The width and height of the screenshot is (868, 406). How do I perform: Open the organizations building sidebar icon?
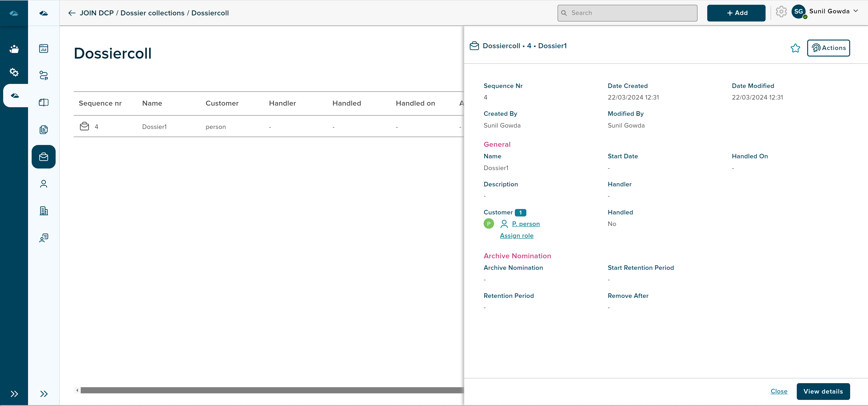pyautogui.click(x=43, y=211)
